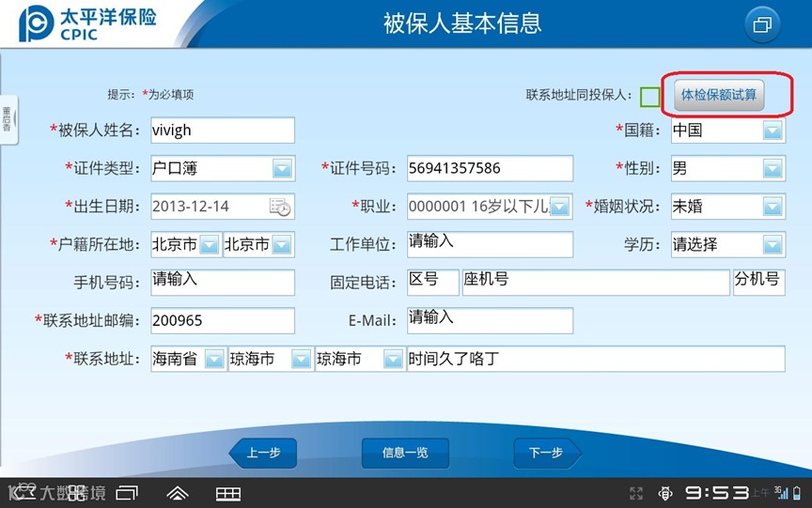Viewport: 812px width, 508px height.
Task: Open 联系地址 city dropdown next to 海南省
Action: tap(271, 359)
